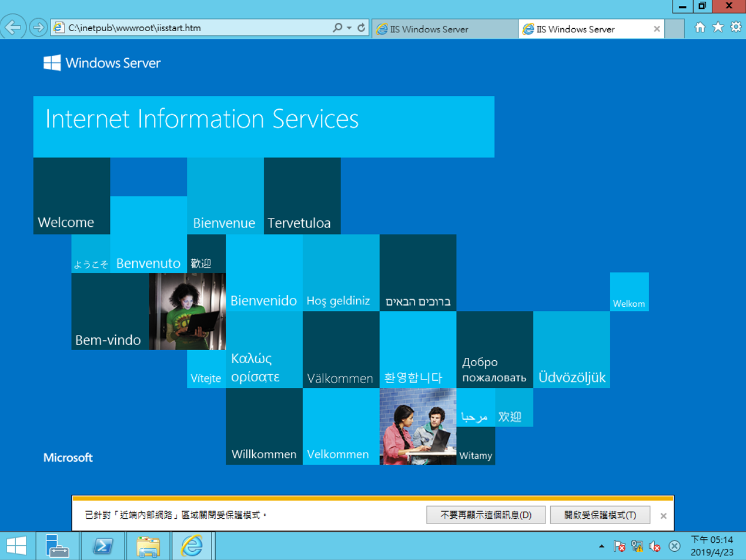Click the Benvenuto tile
Image resolution: width=746 pixels, height=560 pixels.
[148, 234]
